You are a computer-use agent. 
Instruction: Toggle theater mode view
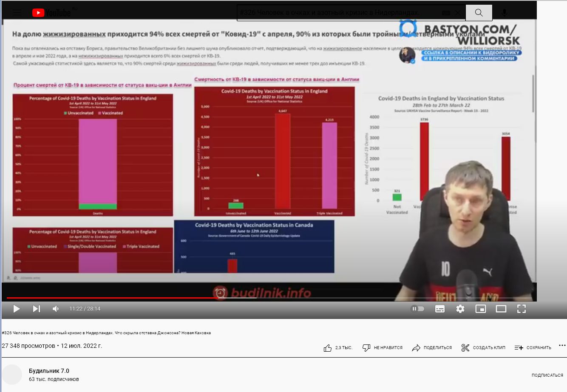(501, 309)
